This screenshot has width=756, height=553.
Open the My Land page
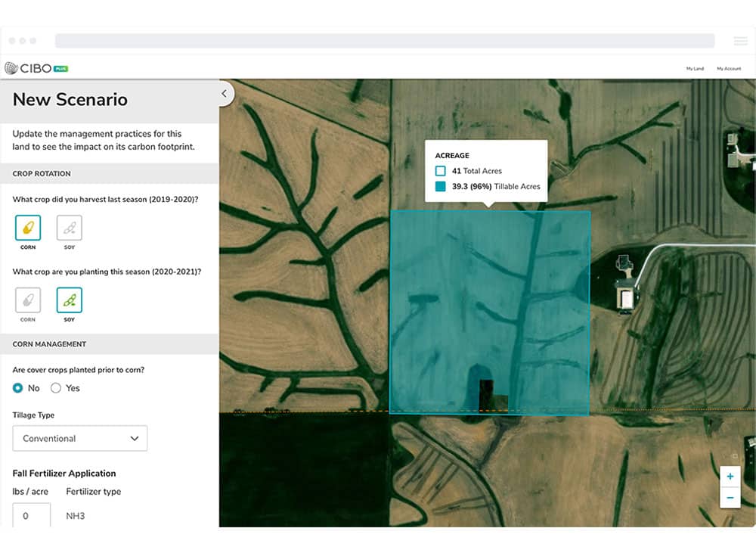[x=695, y=69]
